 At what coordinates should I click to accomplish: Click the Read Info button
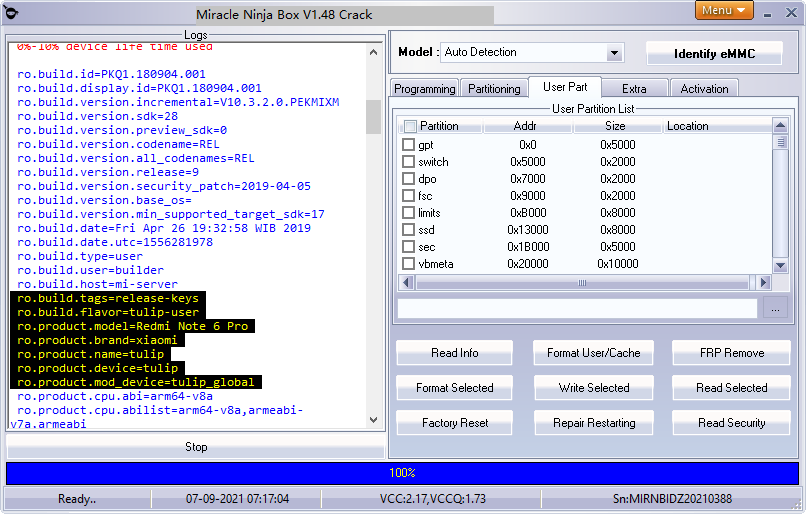tap(454, 353)
